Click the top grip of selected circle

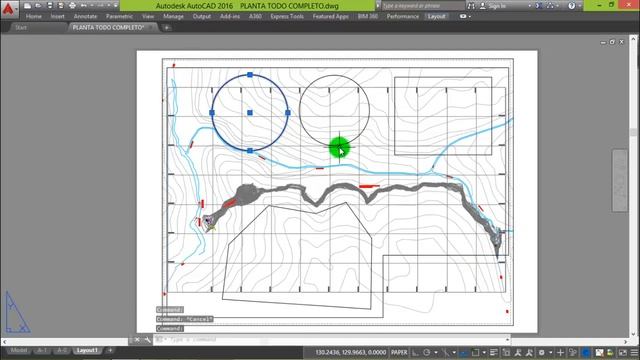(x=250, y=75)
